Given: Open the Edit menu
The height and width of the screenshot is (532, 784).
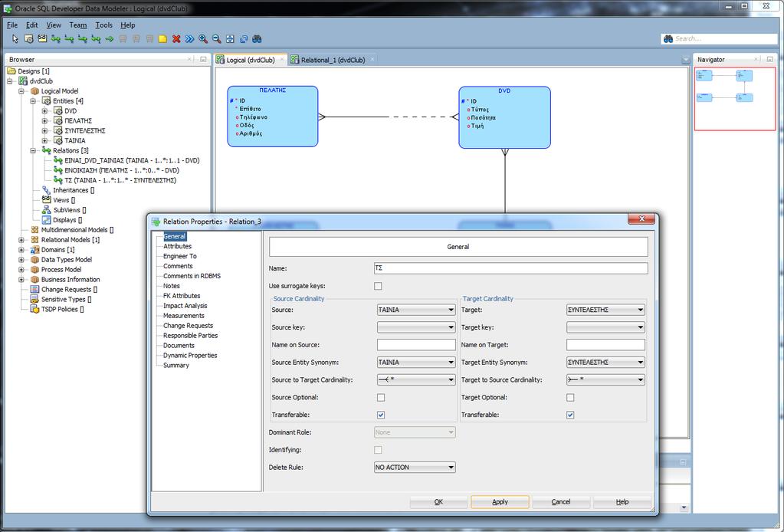Looking at the screenshot, I should click(x=32, y=25).
